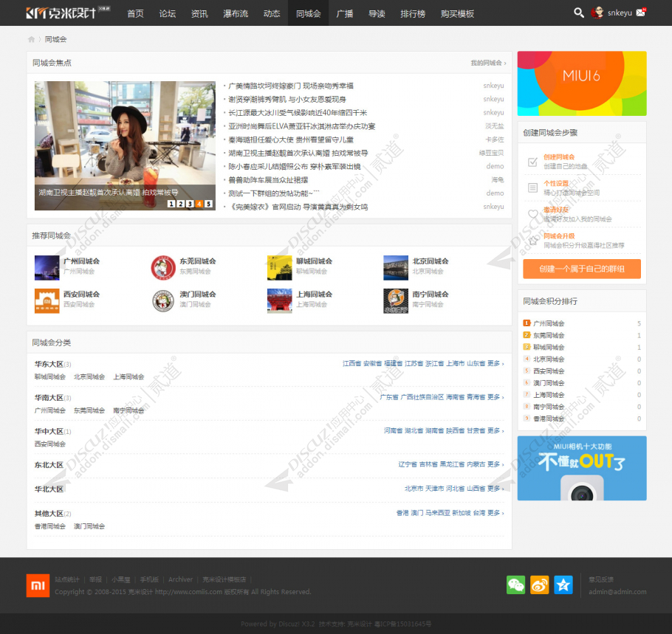Open 广州同城会 group avatar
This screenshot has width=672, height=634.
click(47, 268)
